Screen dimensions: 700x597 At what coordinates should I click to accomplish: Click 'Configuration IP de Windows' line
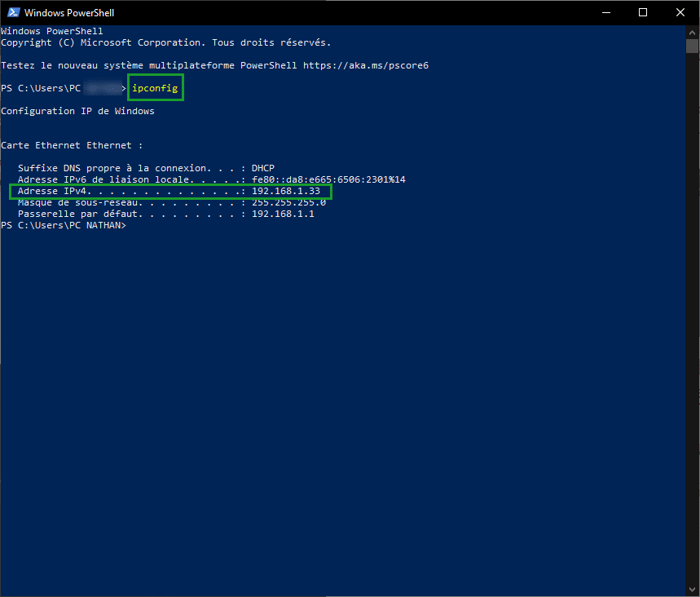click(x=77, y=111)
